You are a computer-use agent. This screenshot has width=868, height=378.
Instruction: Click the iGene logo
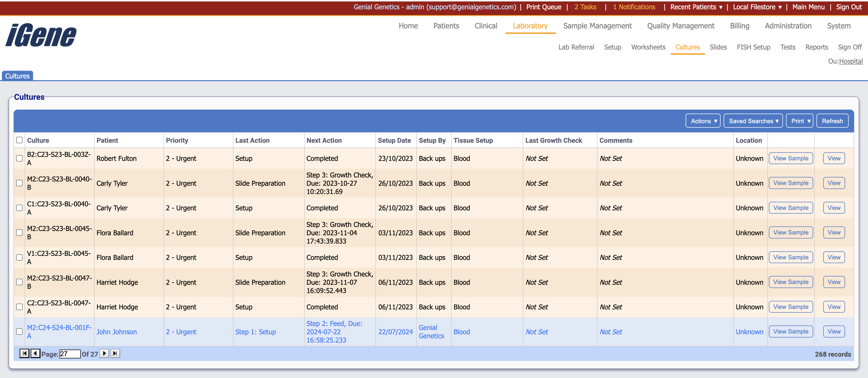[41, 35]
